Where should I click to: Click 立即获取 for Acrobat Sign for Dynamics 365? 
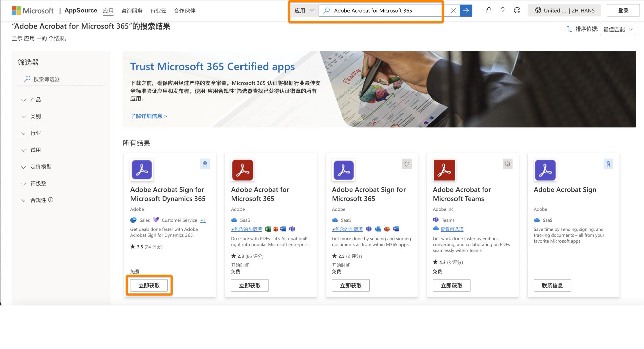coord(149,285)
